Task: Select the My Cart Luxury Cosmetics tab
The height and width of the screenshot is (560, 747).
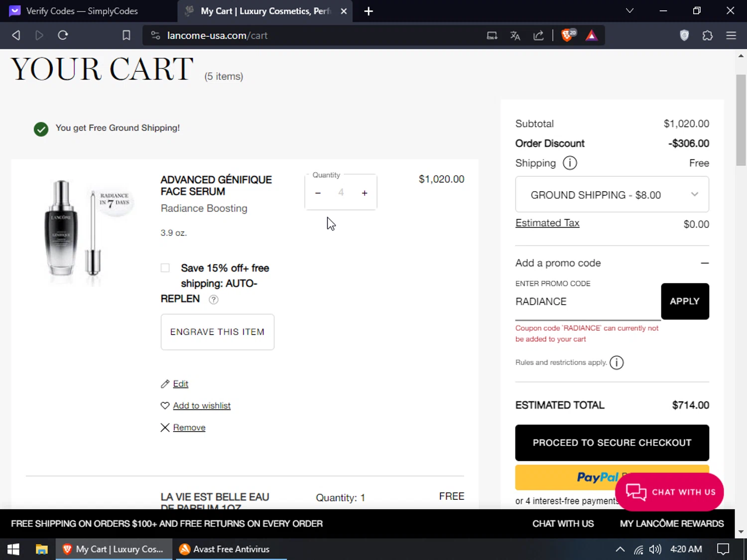Action: [265, 11]
